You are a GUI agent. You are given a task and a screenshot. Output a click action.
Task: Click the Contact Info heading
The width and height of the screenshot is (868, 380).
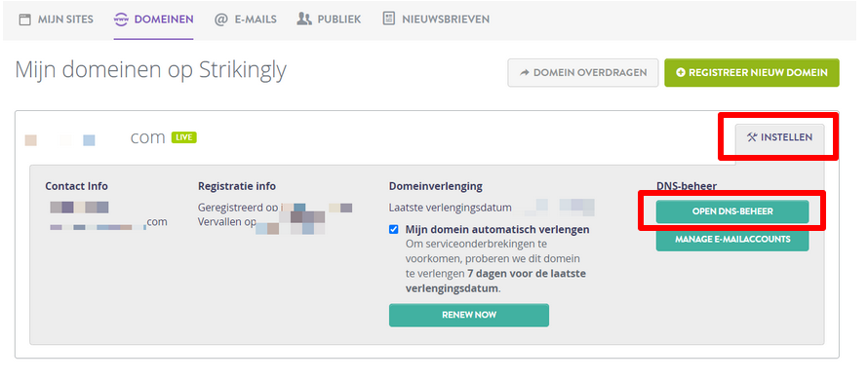click(76, 186)
